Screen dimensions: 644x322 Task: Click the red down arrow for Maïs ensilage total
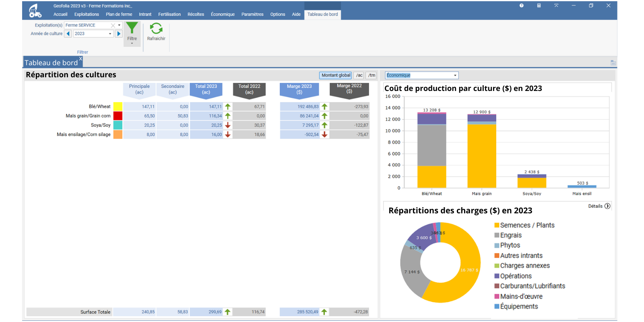pyautogui.click(x=228, y=134)
